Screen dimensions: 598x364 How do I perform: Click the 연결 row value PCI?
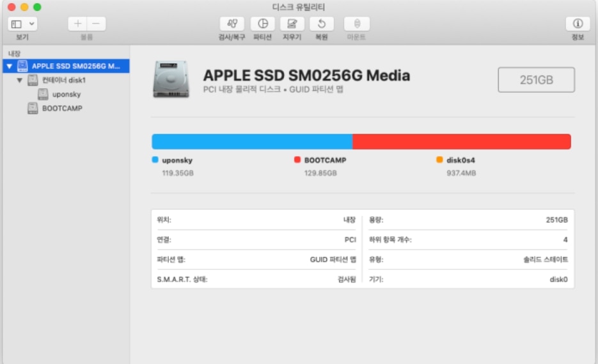(350, 240)
